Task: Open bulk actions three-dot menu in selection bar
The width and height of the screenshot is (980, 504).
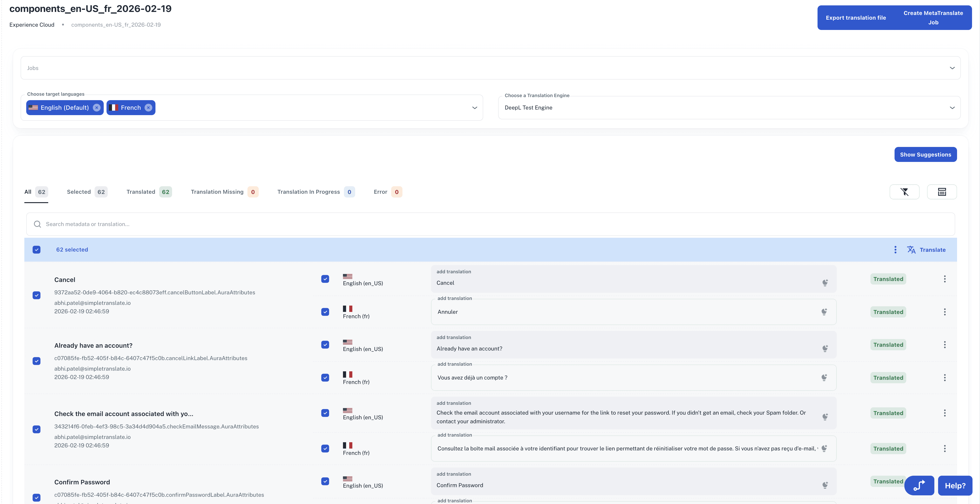Action: tap(895, 250)
